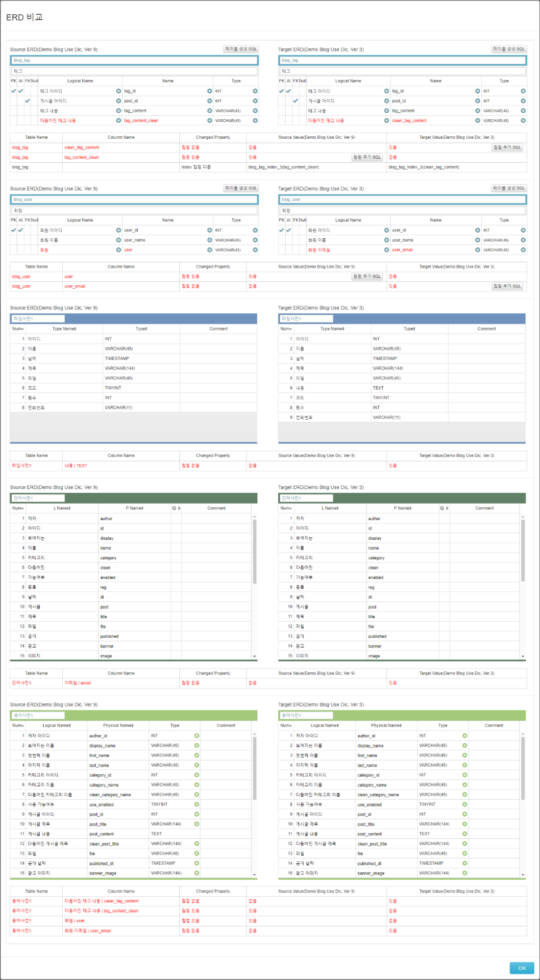This screenshot has height=980, width=540.
Task: Toggle FK checkmark for target post_id row
Action: pos(295,101)
